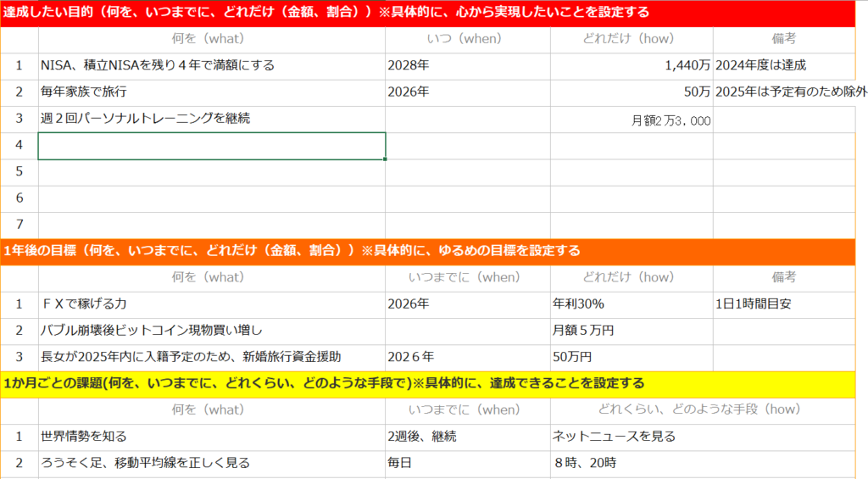The width and height of the screenshot is (868, 479).
Task: Click the 1日1時間目安 remark cell
Action: (x=789, y=304)
